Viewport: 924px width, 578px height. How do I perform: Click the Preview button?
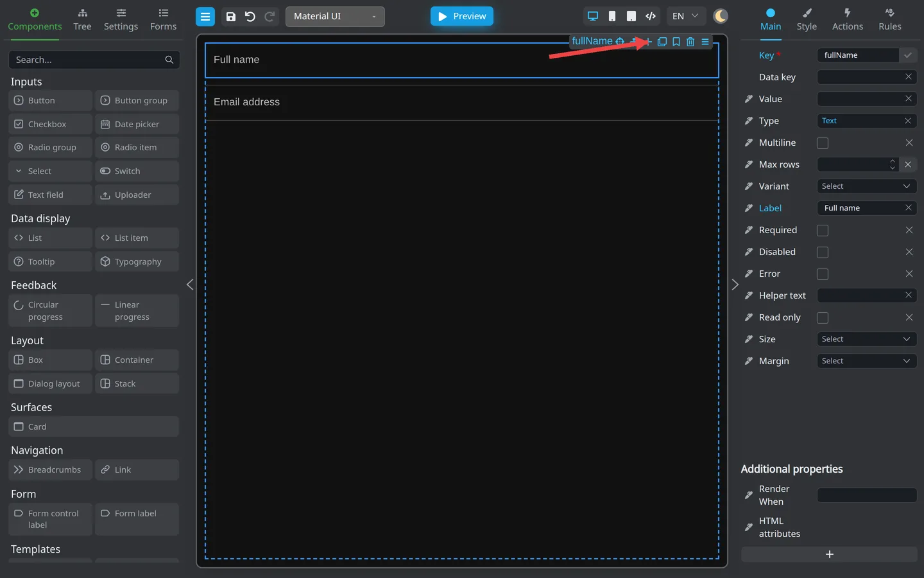click(x=462, y=17)
